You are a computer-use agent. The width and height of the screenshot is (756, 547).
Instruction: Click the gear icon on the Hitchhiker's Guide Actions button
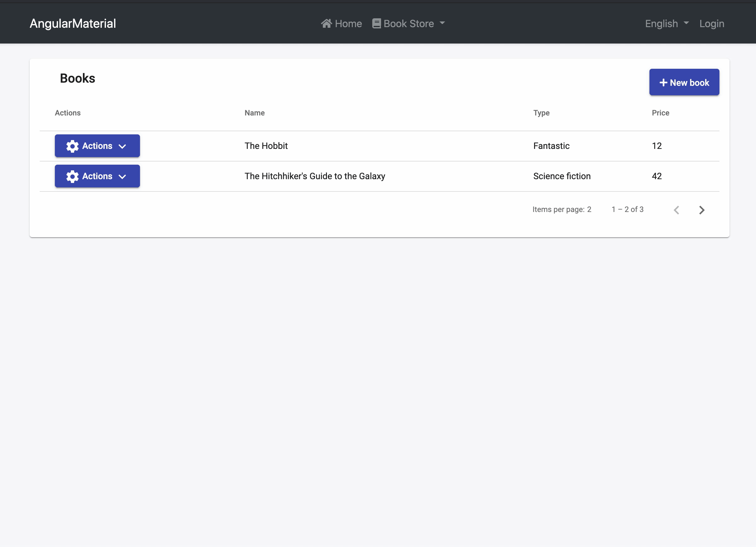[x=73, y=176]
